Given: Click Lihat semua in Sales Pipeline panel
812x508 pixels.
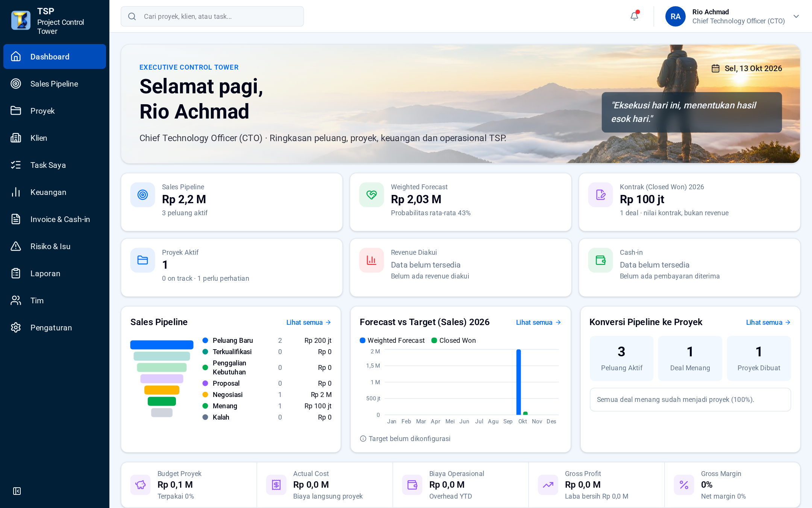Looking at the screenshot, I should tap(309, 322).
